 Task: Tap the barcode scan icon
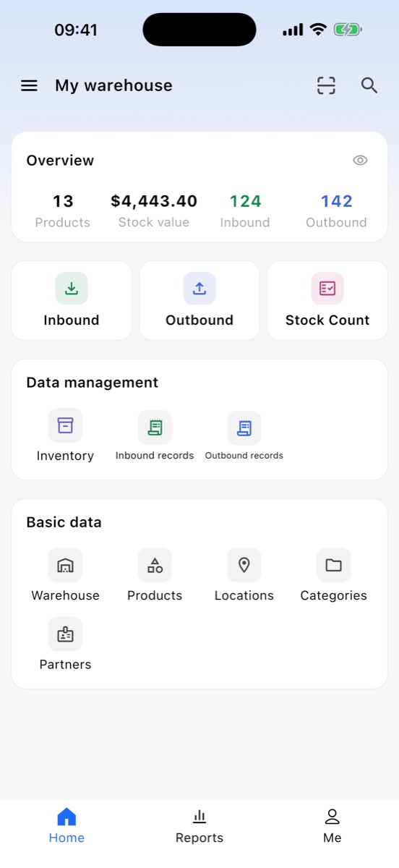(x=327, y=86)
